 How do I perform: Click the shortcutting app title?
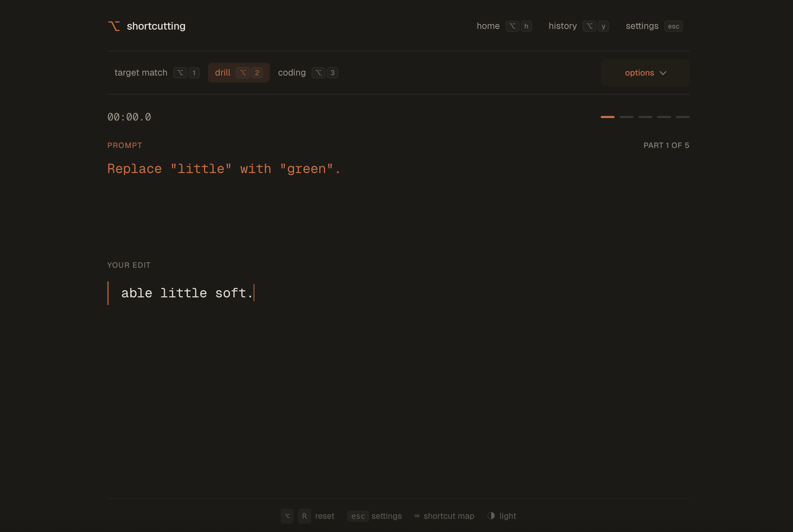click(156, 26)
